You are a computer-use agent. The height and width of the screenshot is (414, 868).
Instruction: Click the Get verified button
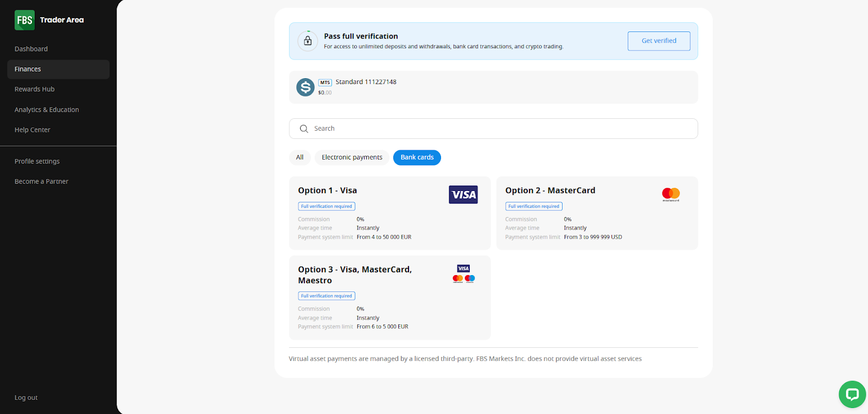(659, 41)
